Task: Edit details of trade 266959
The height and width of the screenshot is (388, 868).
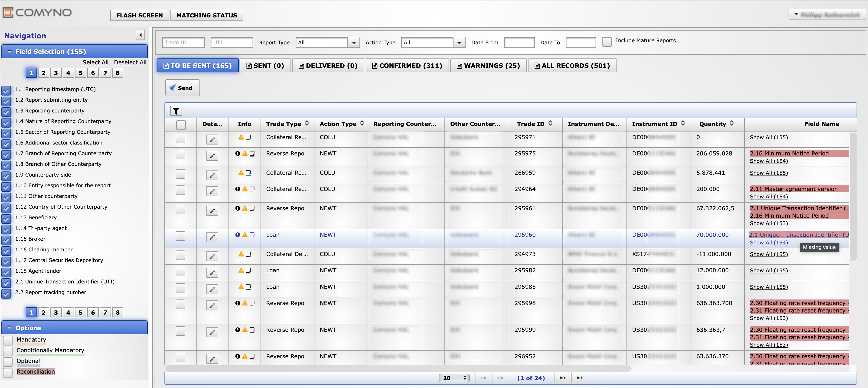Action: click(x=212, y=175)
